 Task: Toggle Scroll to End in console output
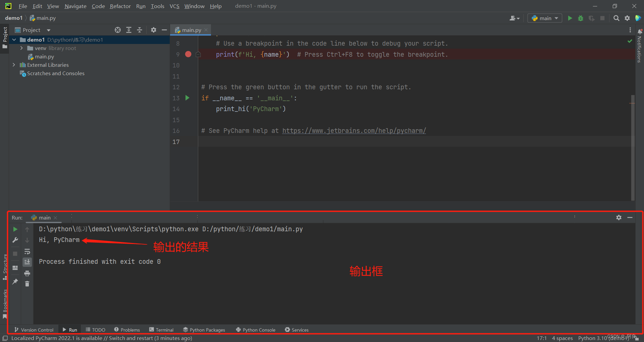[x=27, y=262]
